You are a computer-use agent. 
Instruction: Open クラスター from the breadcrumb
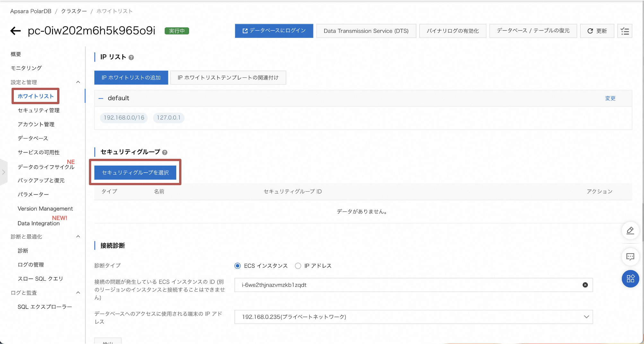[74, 11]
